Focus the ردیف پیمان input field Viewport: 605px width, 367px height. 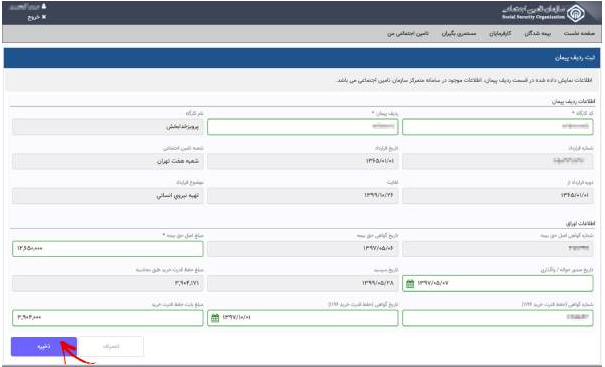(302, 127)
